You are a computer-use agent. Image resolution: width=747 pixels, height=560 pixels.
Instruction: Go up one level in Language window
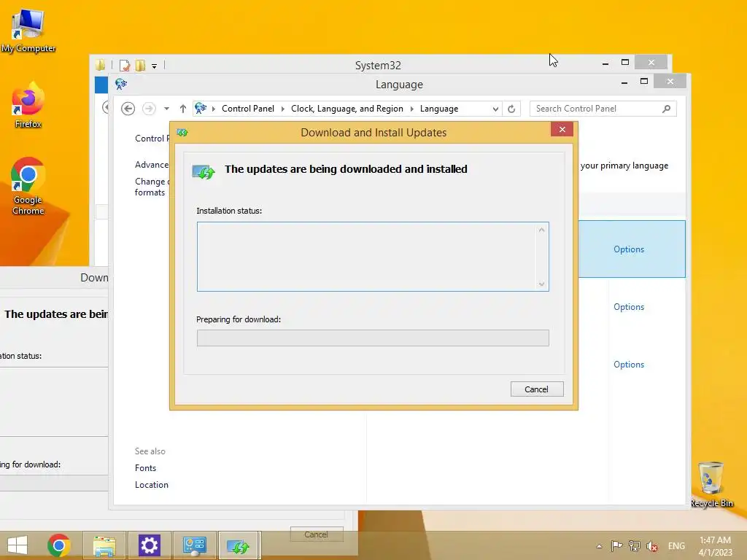[x=183, y=109]
